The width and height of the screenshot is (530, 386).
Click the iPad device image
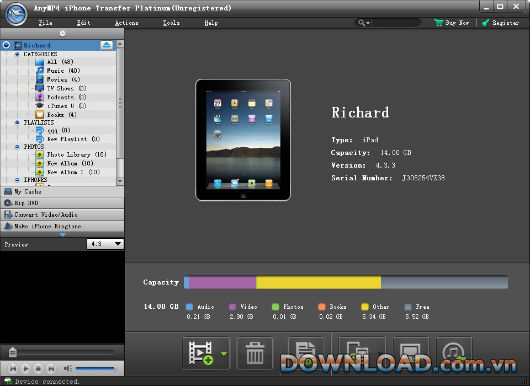point(243,140)
